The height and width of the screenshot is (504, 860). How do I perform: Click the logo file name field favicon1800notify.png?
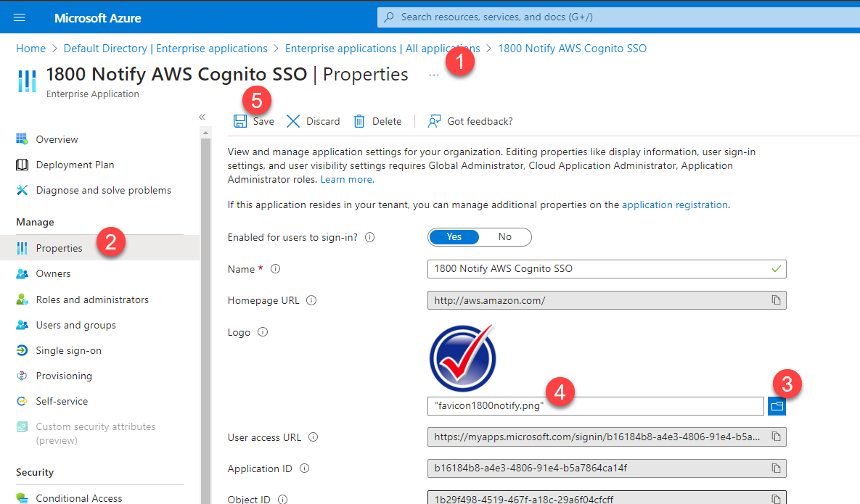pos(596,406)
